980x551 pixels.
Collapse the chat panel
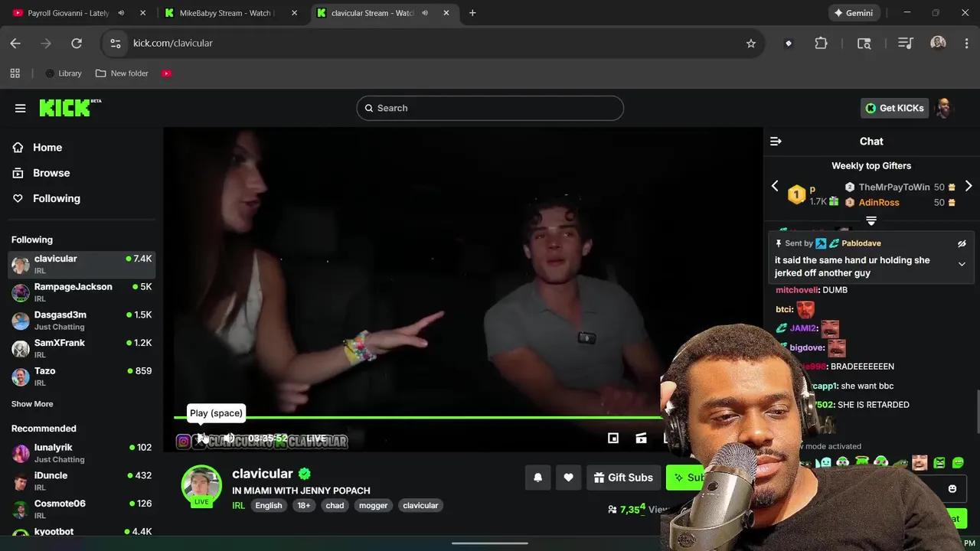tap(776, 142)
